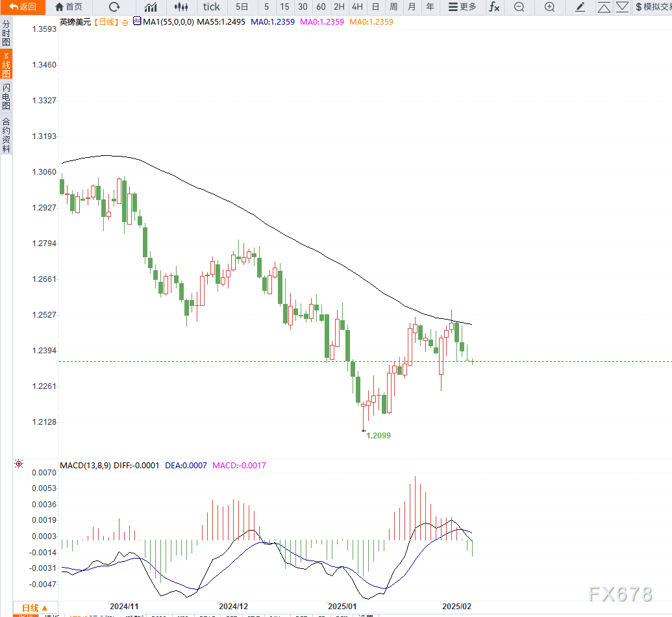Select the 4H timeframe
This screenshot has height=617, width=672.
pyautogui.click(x=357, y=7)
